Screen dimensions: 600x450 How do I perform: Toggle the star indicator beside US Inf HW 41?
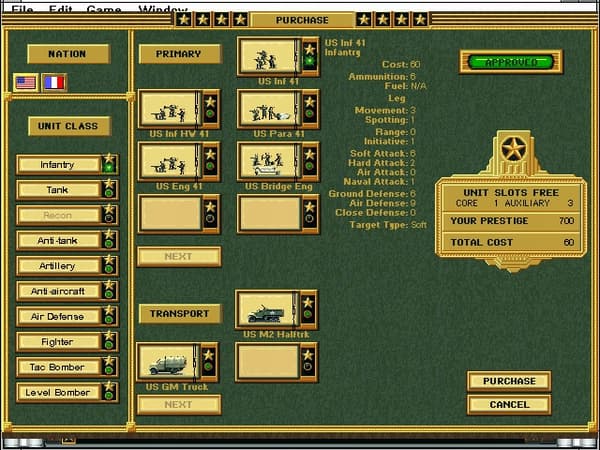[x=210, y=109]
